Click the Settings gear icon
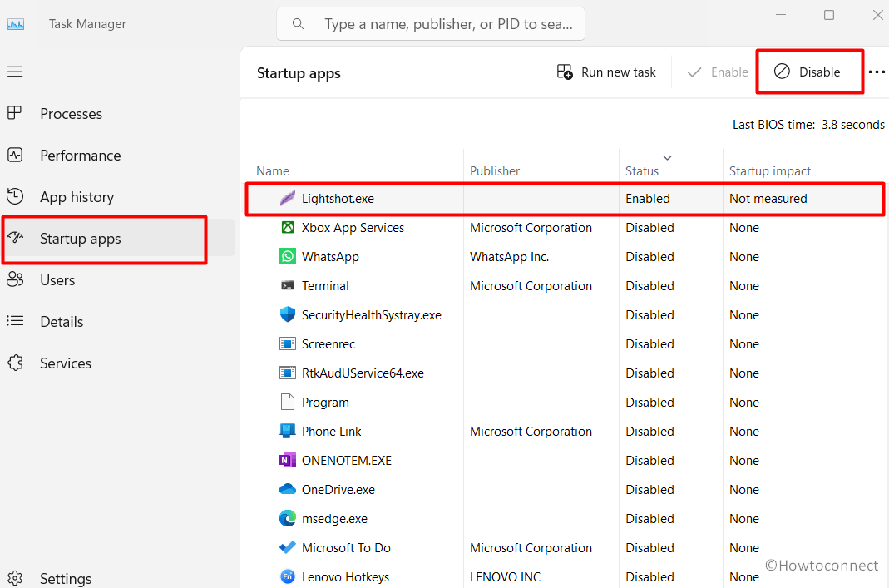 tap(15, 578)
